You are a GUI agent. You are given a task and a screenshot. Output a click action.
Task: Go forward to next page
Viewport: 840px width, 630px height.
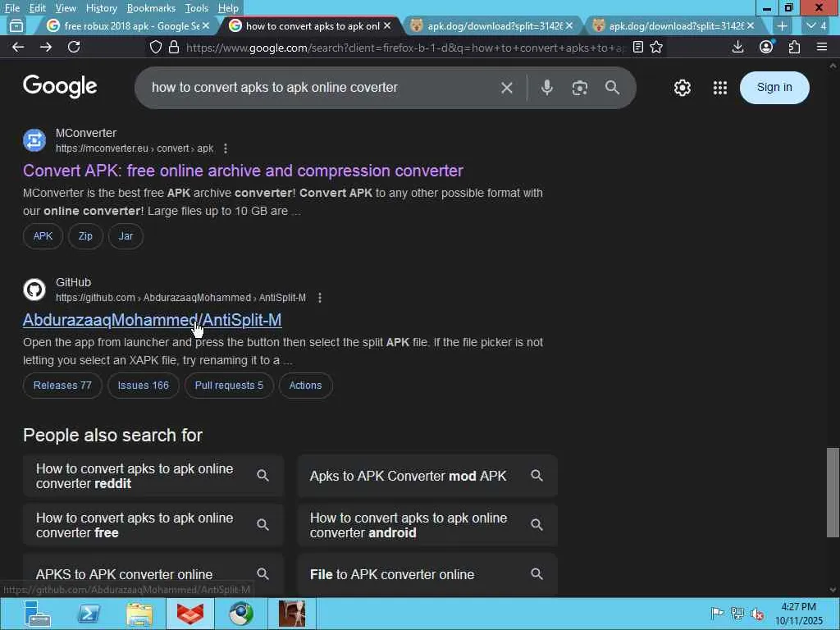(46, 47)
